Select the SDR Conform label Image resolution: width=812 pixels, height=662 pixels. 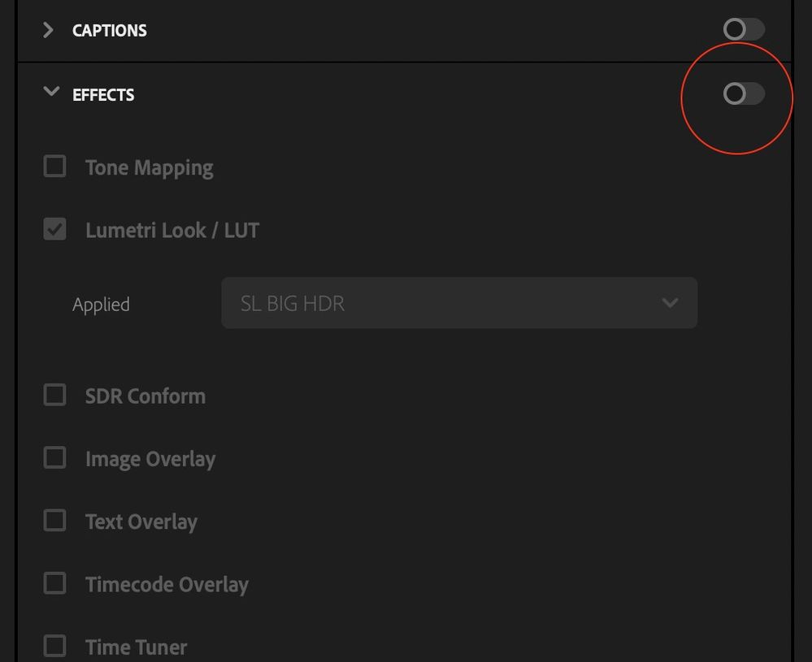pos(145,396)
